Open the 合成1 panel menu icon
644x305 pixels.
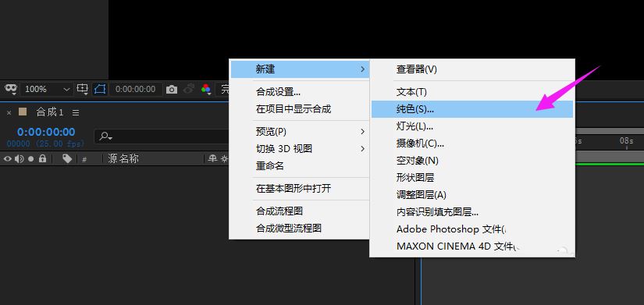point(76,112)
